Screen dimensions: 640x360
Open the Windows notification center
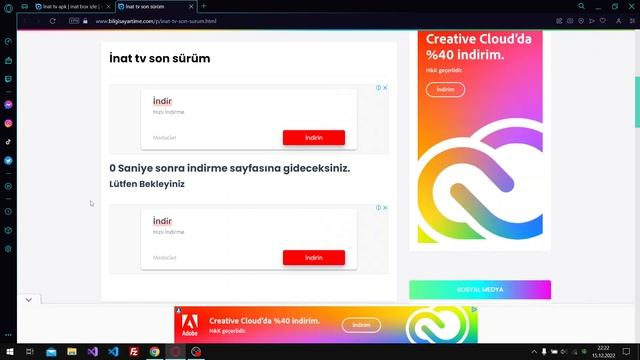627,351
